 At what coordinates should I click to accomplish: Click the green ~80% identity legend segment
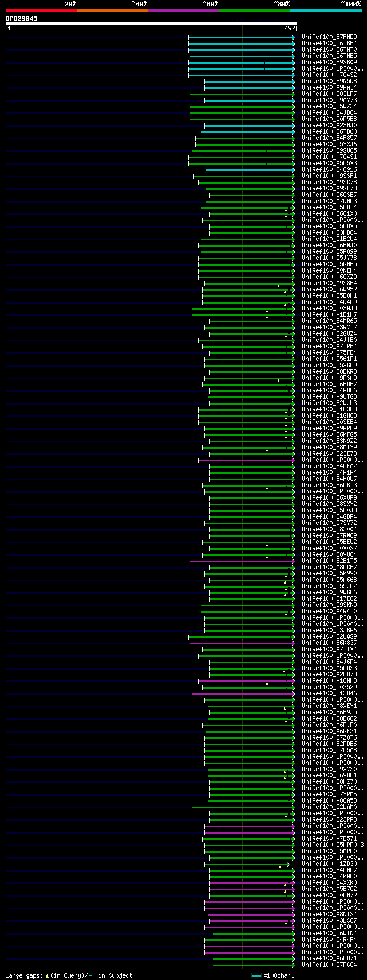[x=255, y=10]
